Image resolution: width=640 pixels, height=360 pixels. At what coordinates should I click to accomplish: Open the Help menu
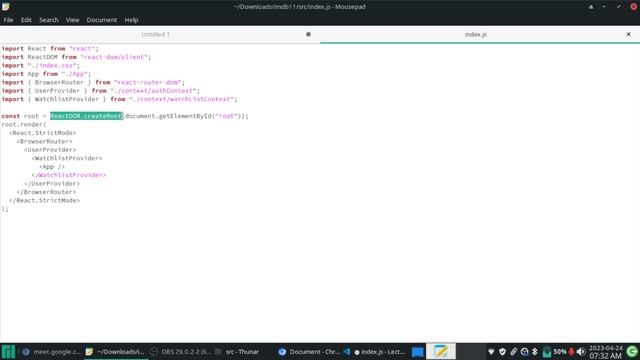click(x=131, y=20)
